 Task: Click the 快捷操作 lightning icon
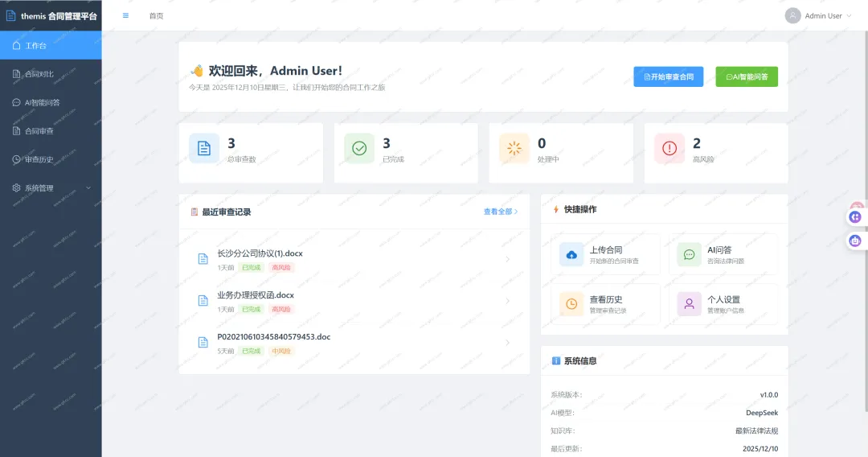point(556,209)
